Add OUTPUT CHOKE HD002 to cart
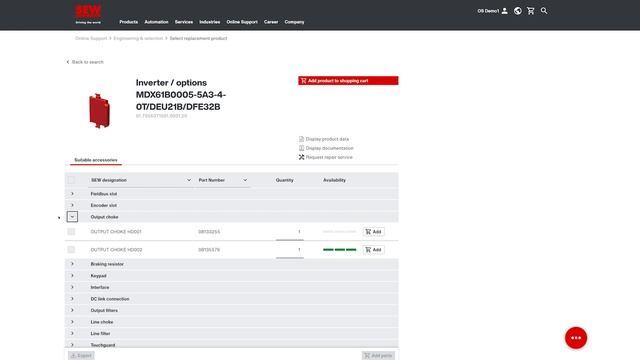Screen dimensions: 640x360 (x=373, y=250)
